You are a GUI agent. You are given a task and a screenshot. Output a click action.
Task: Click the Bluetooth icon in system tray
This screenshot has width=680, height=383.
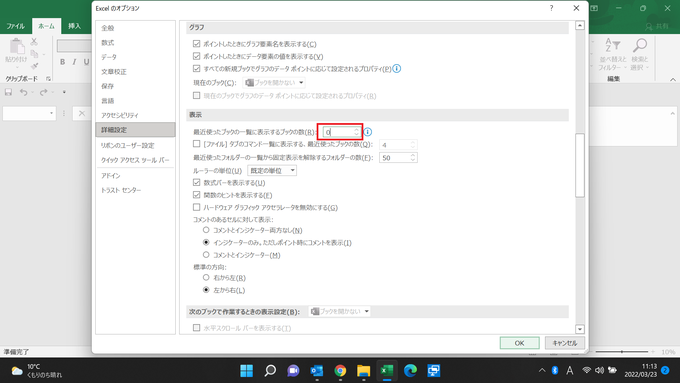(555, 370)
